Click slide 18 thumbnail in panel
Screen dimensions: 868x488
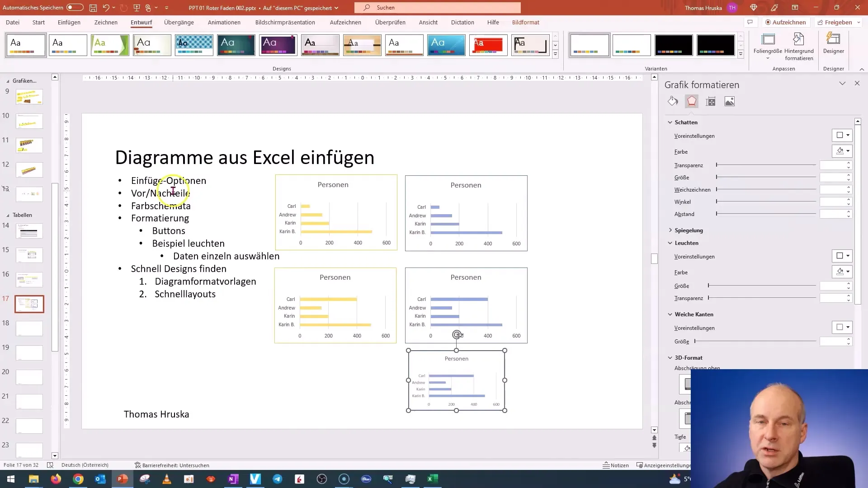pos(29,328)
